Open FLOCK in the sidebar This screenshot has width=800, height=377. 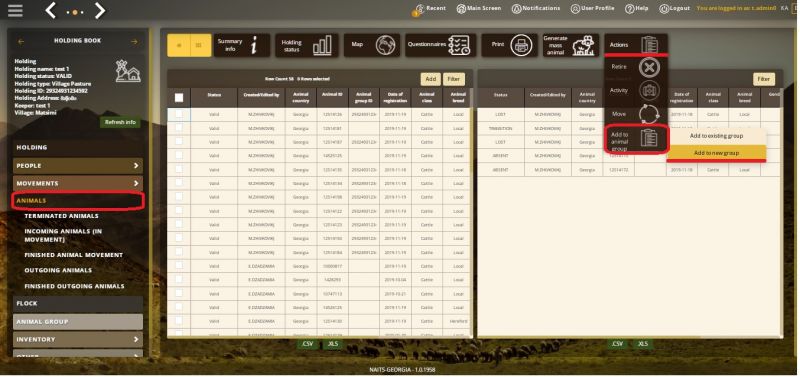(x=78, y=304)
